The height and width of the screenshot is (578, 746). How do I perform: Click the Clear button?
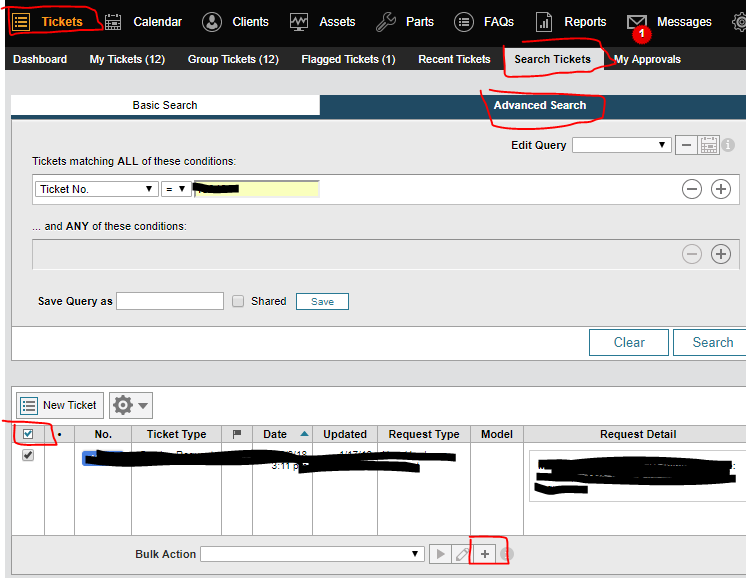pos(629,343)
